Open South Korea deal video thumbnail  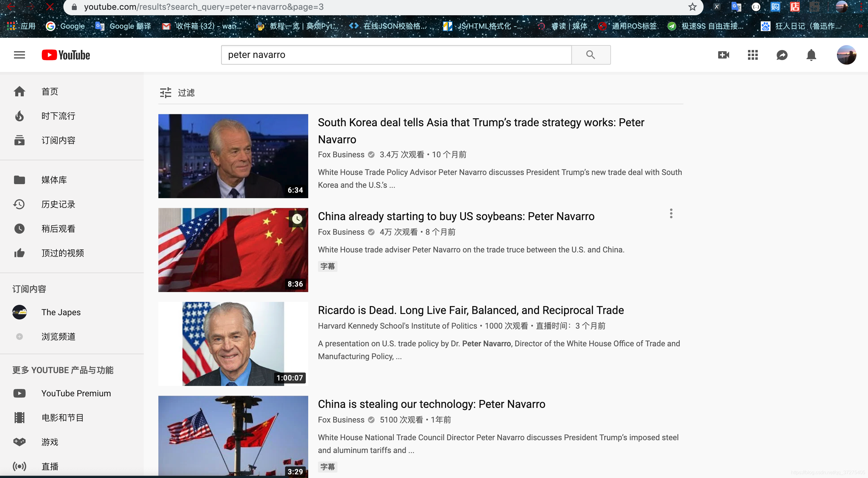pyautogui.click(x=233, y=156)
